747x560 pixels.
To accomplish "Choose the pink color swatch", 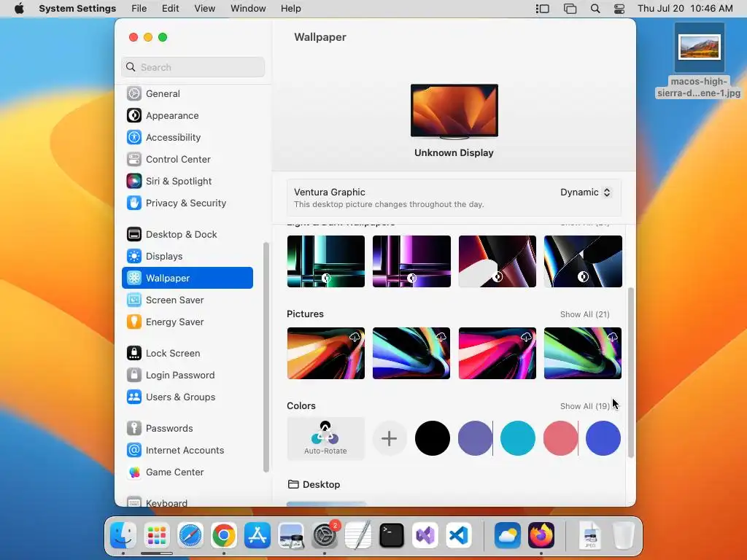I will click(x=560, y=438).
